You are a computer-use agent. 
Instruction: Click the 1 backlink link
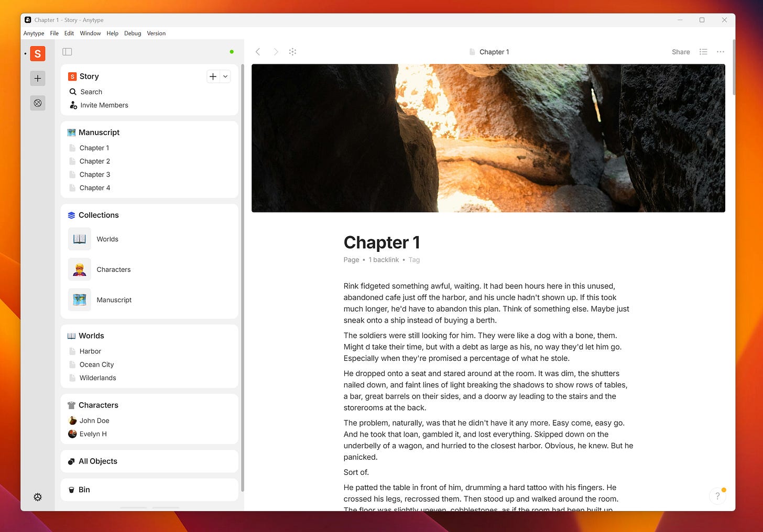click(x=384, y=260)
